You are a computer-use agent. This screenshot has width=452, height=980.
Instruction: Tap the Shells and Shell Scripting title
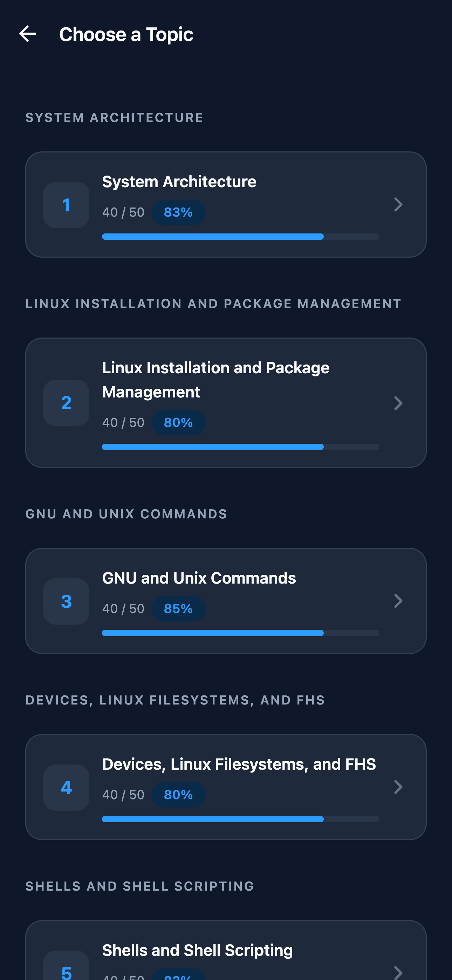(x=198, y=950)
